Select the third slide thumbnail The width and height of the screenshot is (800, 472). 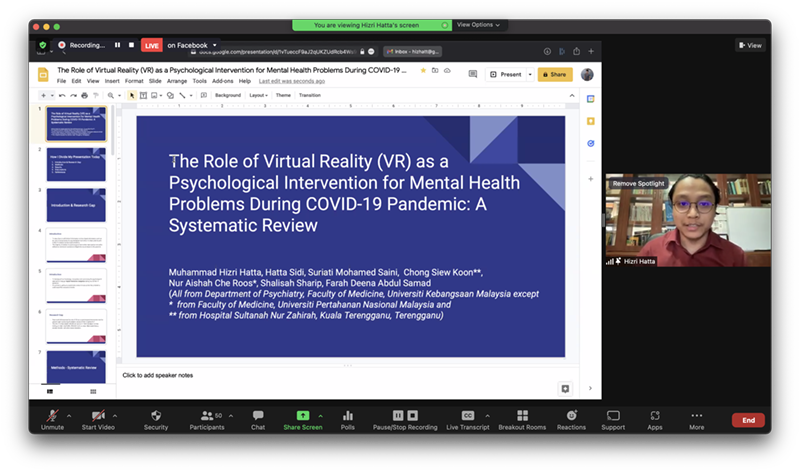[x=76, y=206]
